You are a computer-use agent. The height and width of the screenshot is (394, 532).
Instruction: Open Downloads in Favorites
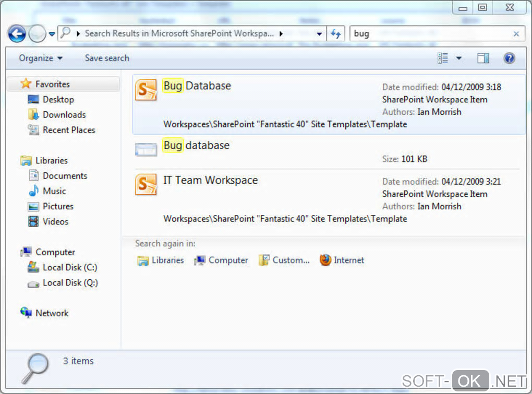pos(64,115)
